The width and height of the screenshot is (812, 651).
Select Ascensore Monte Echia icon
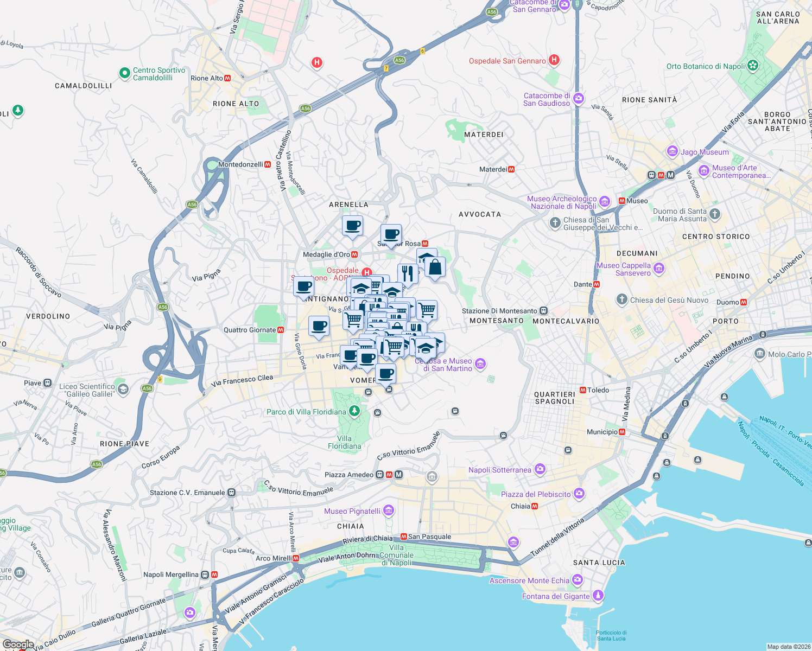(x=577, y=580)
